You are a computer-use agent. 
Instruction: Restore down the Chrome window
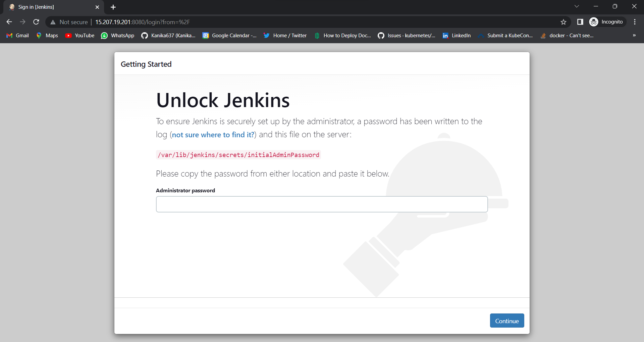tap(615, 6)
